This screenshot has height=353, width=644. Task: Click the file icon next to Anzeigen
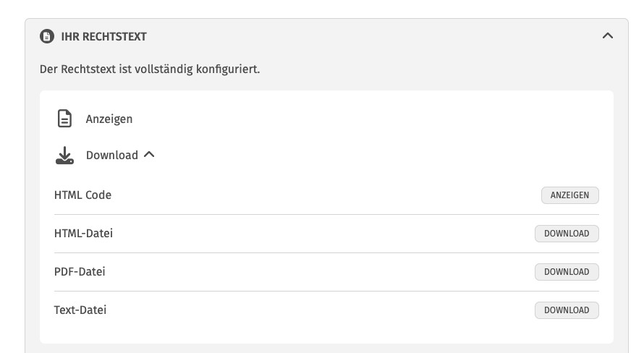[65, 119]
